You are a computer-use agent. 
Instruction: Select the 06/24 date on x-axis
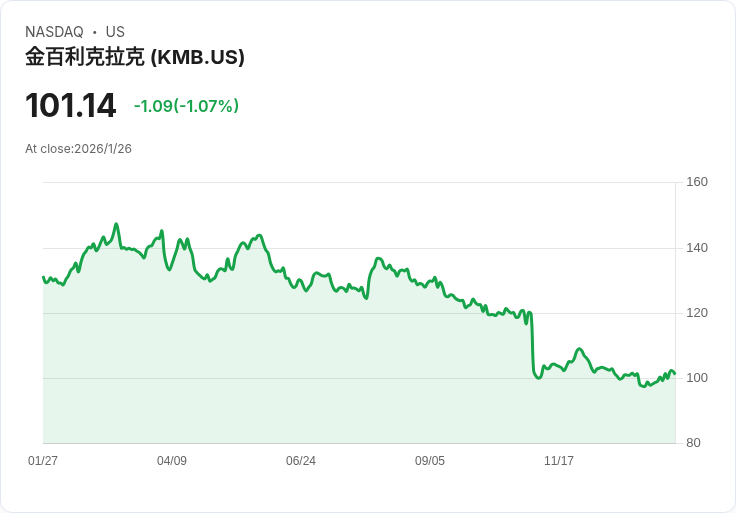[301, 461]
